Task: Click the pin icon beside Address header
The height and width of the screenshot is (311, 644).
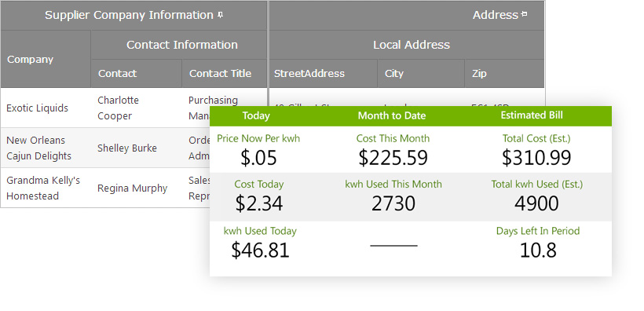Action: pyautogui.click(x=524, y=14)
